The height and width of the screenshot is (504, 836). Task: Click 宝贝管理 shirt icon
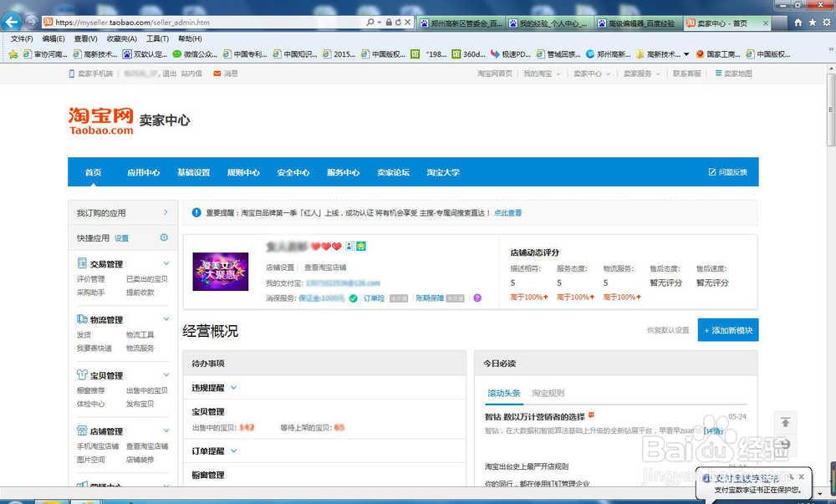(x=82, y=374)
